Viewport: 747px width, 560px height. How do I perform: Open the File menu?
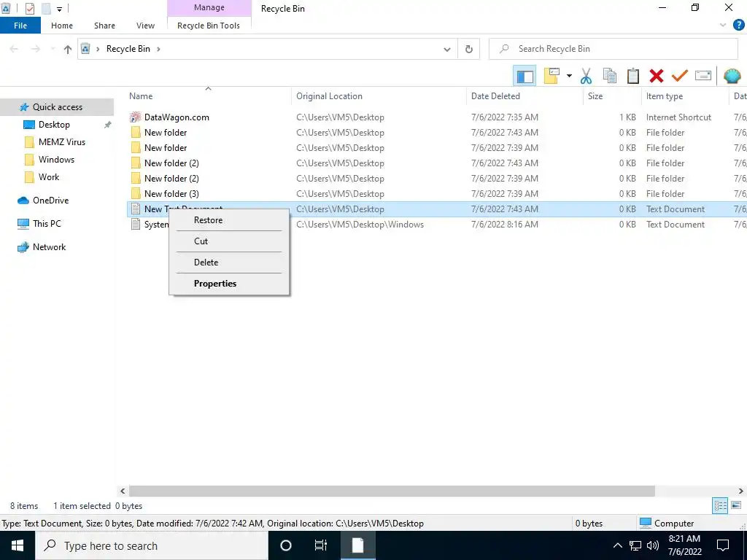20,26
